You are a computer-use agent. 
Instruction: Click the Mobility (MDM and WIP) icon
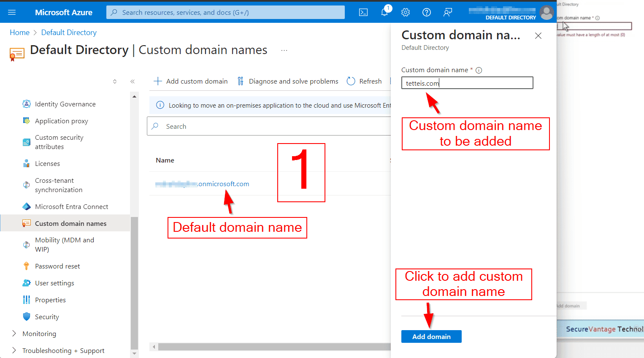27,244
